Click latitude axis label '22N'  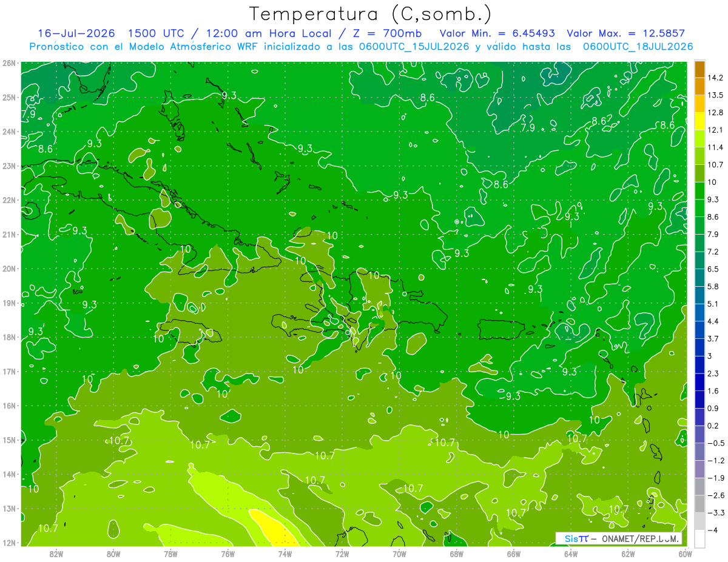10,199
